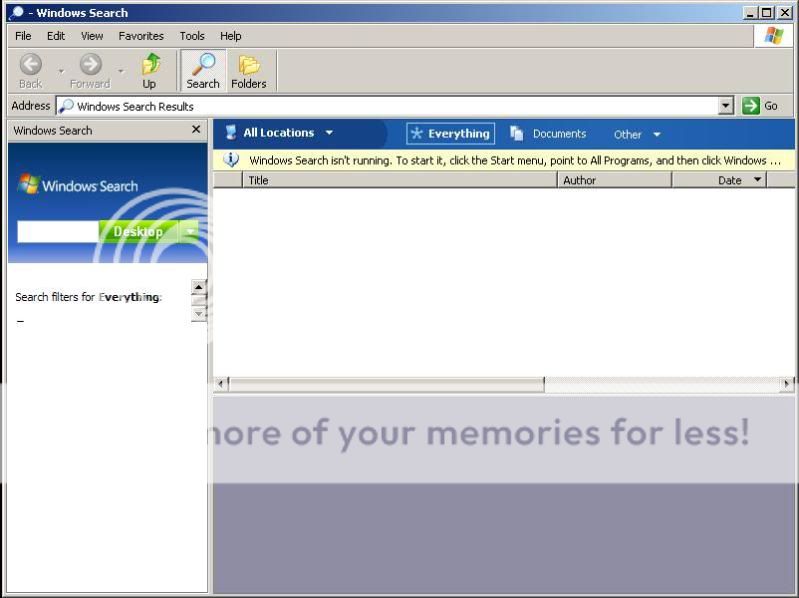Viewport: 799px width, 598px height.
Task: Click the Windows Search isn't running message
Action: tap(515, 160)
